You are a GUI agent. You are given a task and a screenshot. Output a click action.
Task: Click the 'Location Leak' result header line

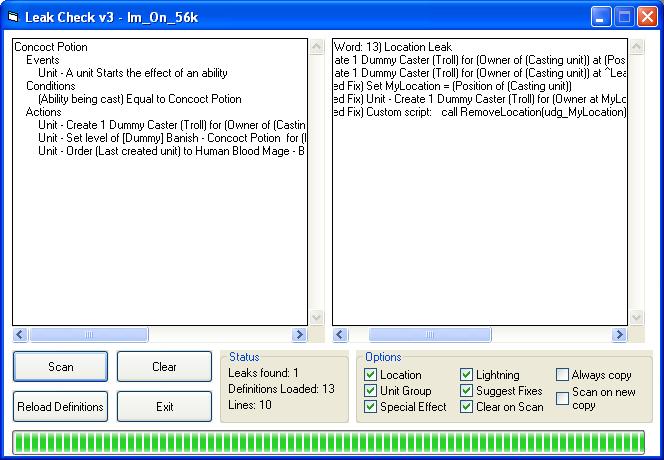pos(393,47)
